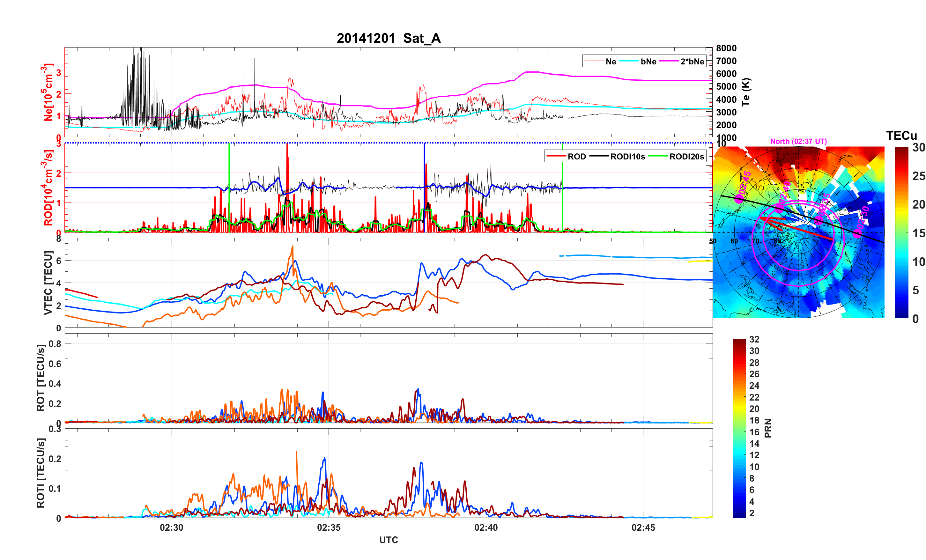Click the magenta 02:30 marker dot on polar map
Viewport: 926px width, 560px height.
pos(857,233)
